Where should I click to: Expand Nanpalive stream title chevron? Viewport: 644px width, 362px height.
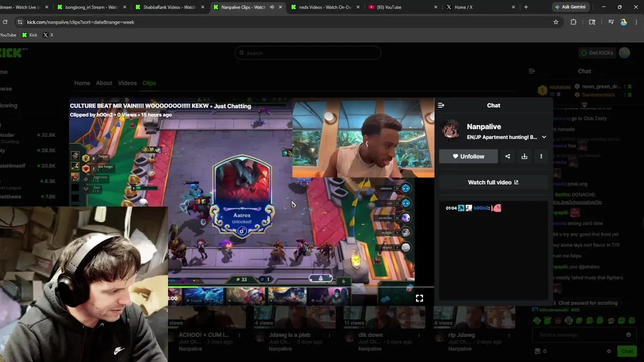[x=544, y=137]
